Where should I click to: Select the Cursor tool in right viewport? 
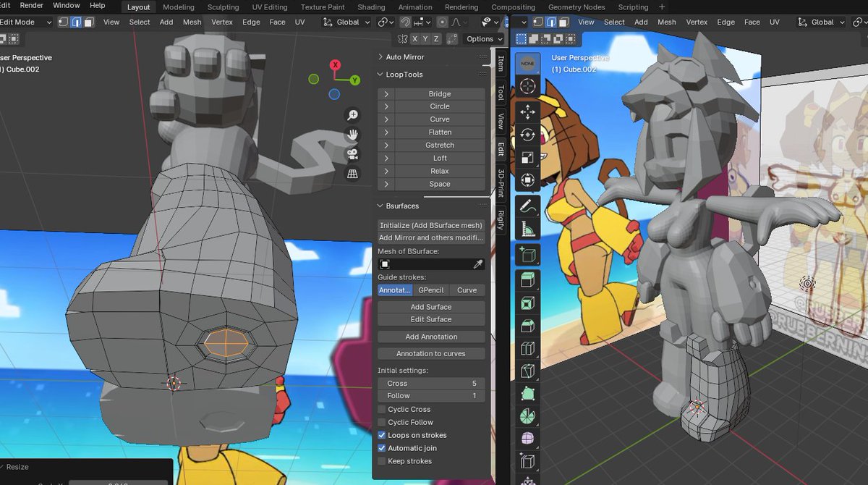527,85
